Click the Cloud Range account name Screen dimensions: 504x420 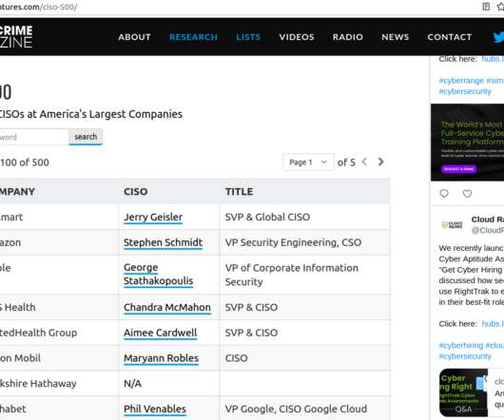[487, 220]
